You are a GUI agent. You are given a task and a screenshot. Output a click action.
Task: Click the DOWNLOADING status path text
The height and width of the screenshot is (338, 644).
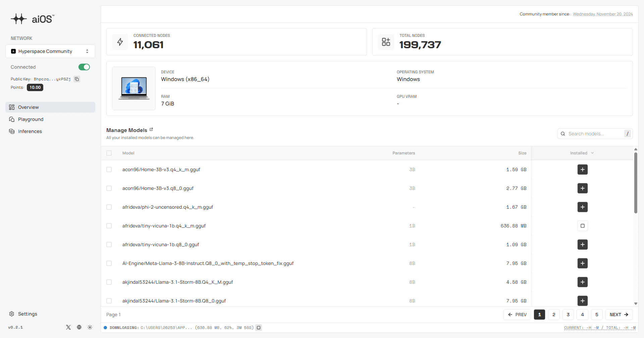tap(181, 328)
